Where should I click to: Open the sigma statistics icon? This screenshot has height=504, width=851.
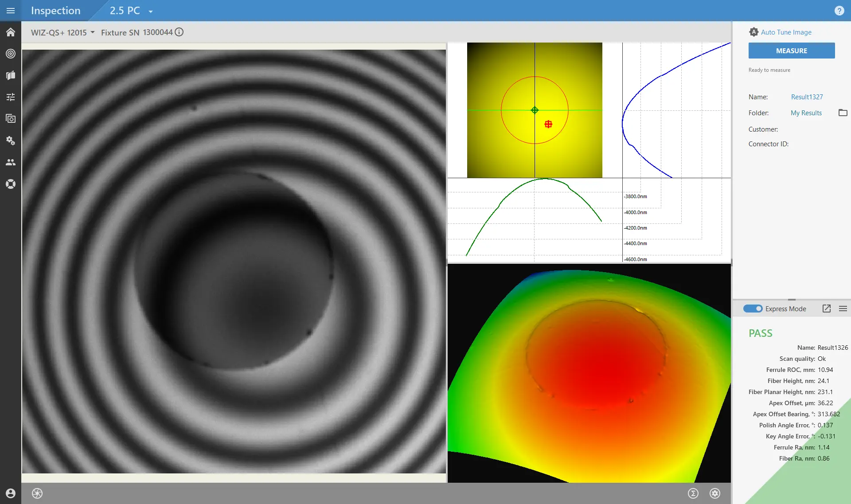tap(693, 493)
